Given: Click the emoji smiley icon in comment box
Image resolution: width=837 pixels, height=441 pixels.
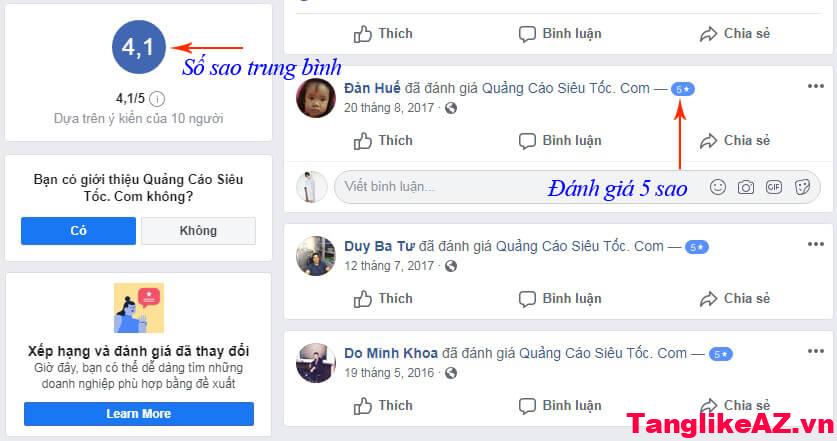Looking at the screenshot, I should (x=717, y=187).
